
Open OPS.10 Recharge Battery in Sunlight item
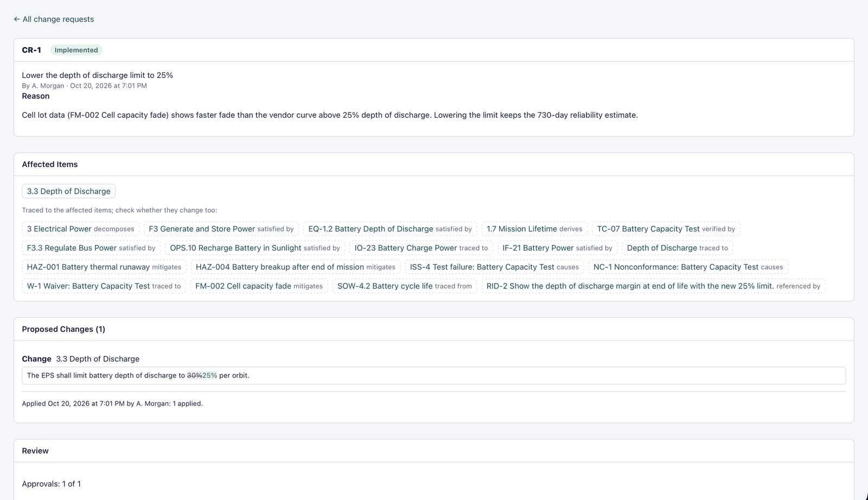click(255, 248)
